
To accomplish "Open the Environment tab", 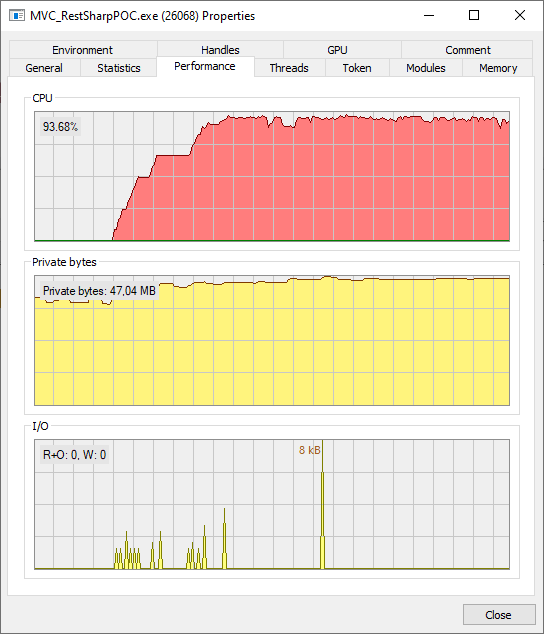I will 83,50.
